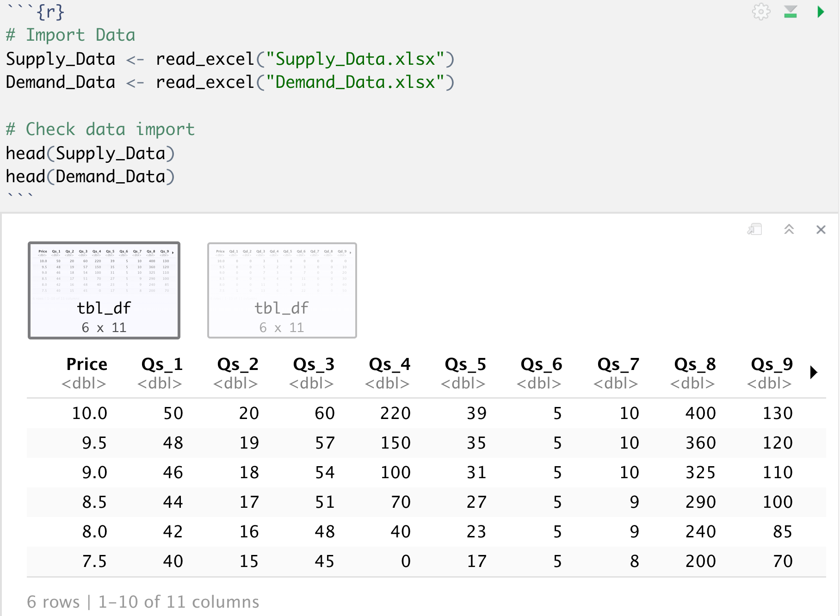Click the Qs_8 value 325

[x=701, y=472]
